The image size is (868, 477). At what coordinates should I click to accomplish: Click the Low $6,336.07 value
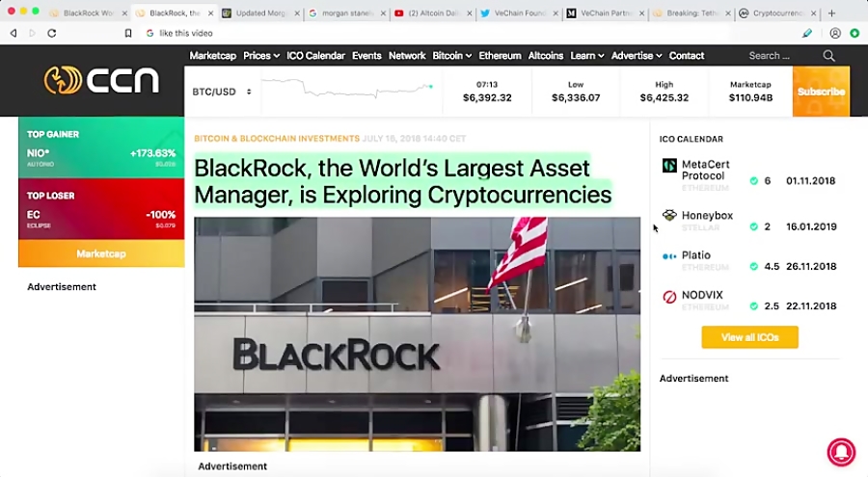pos(576,98)
